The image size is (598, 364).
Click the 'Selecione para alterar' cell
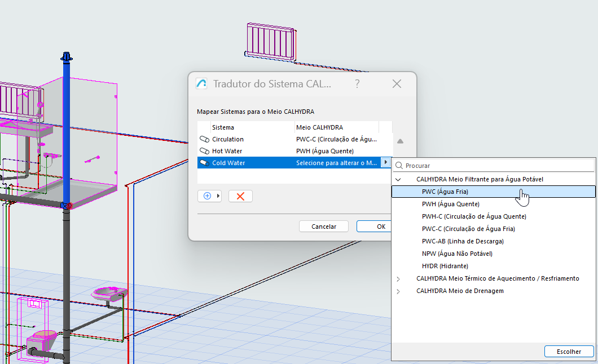click(x=336, y=163)
